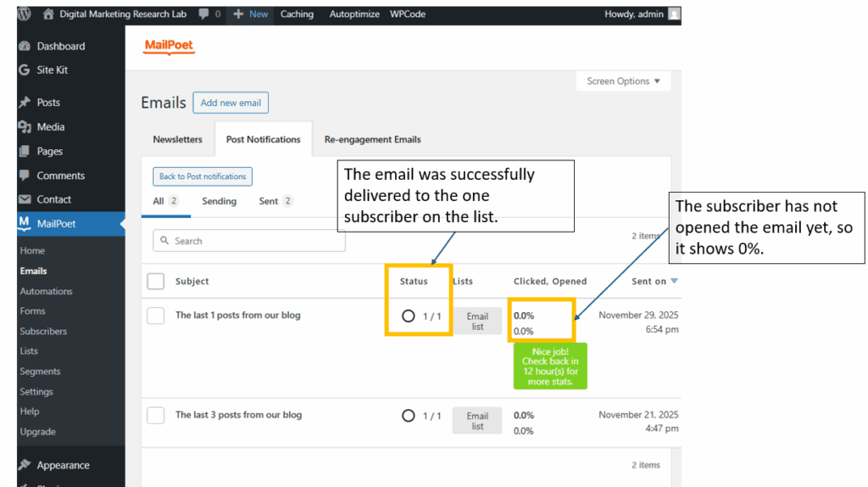Open Posts via the pin icon
Screen dimensions: 868x487
[x=25, y=103]
